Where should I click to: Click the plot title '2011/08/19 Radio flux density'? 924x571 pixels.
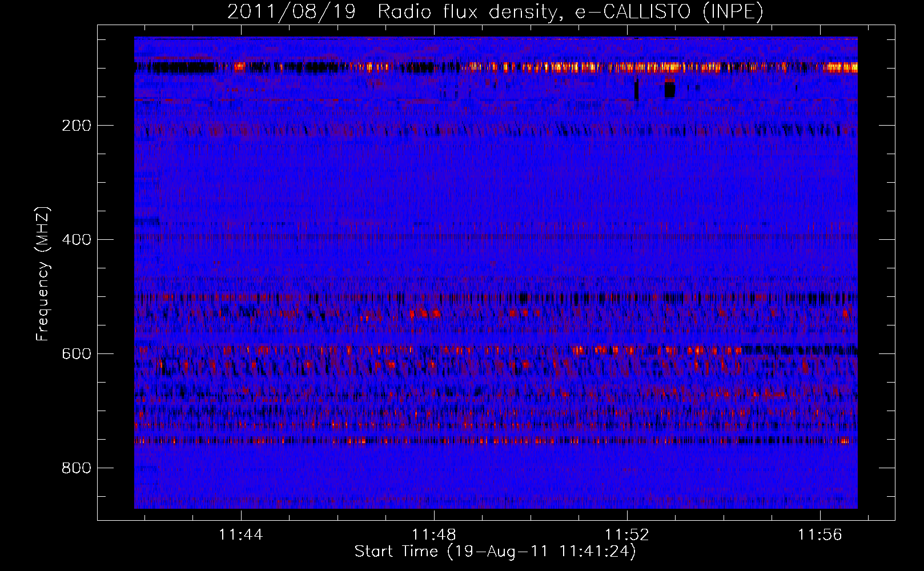point(496,11)
